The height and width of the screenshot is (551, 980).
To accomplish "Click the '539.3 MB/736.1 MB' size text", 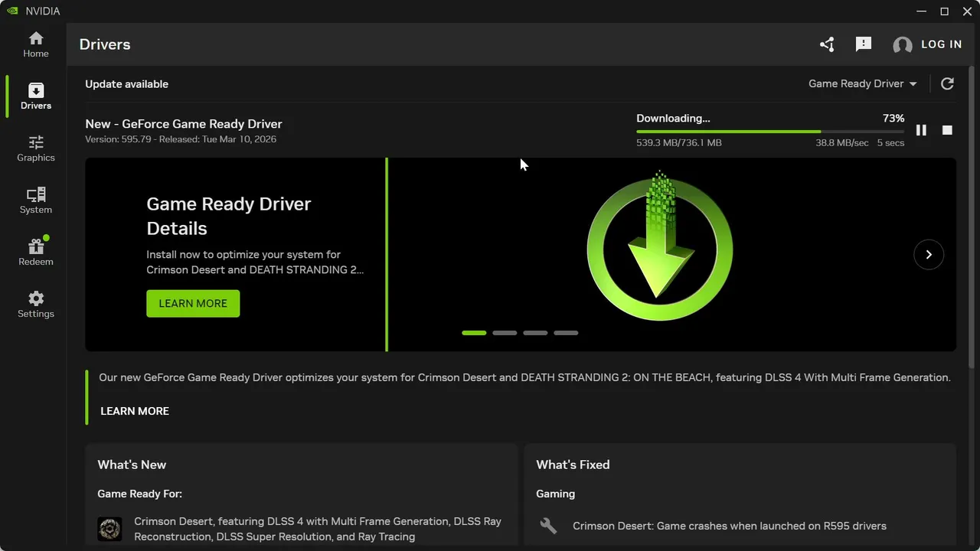I will click(x=679, y=143).
